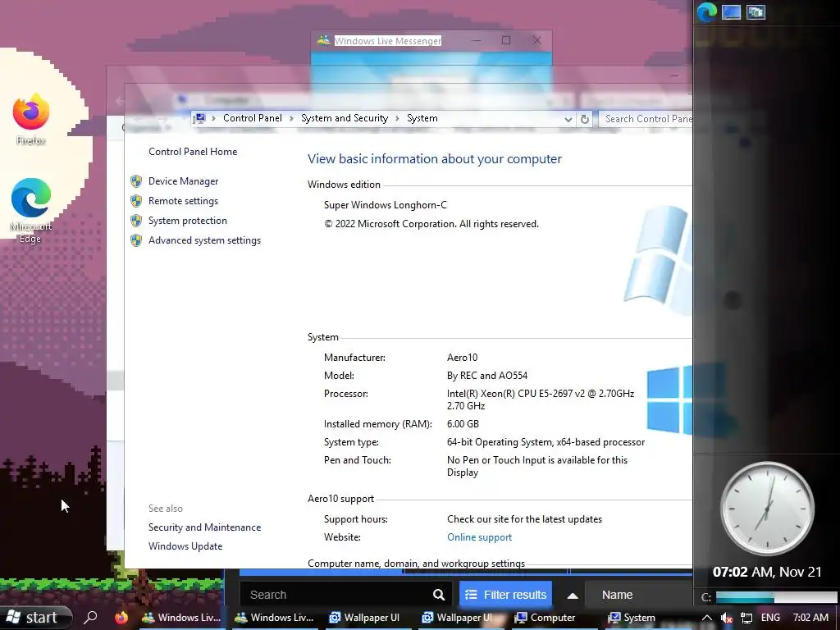This screenshot has width=840, height=630.
Task: Click the shield icon beside Remote settings
Action: 136,201
